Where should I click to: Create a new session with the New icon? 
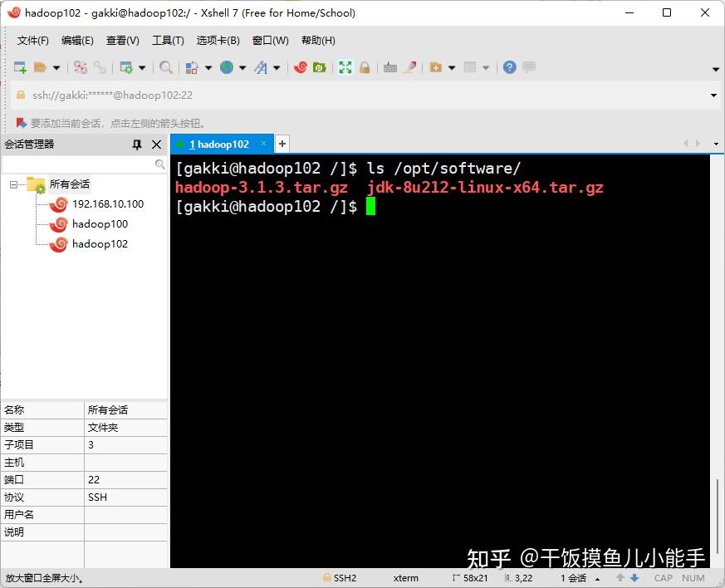(18, 67)
